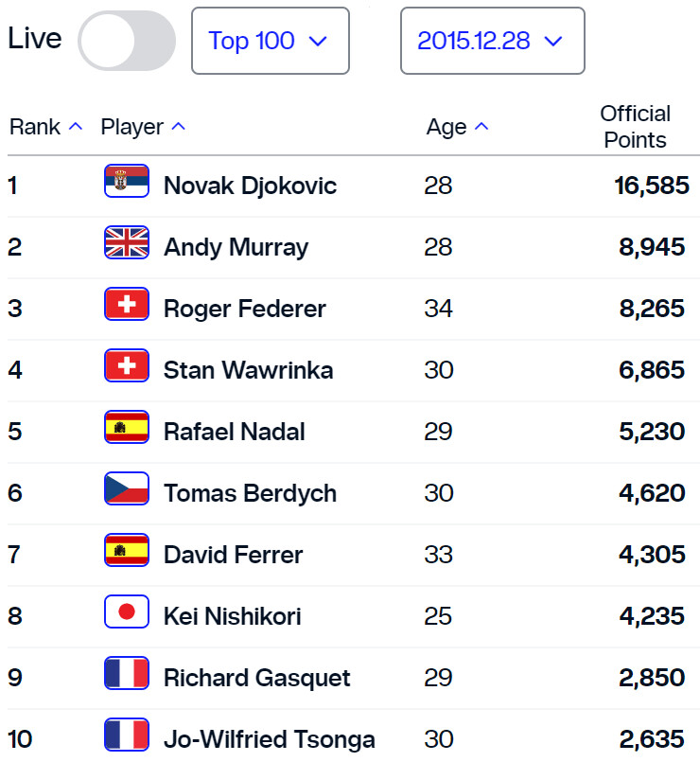Sort the table by Player column
The height and width of the screenshot is (762, 700).
(x=143, y=127)
